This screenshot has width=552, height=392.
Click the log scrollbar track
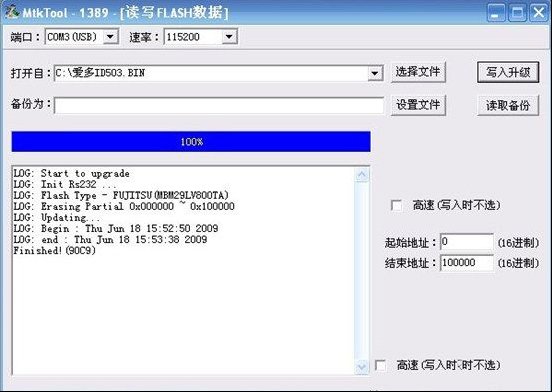tap(362, 271)
